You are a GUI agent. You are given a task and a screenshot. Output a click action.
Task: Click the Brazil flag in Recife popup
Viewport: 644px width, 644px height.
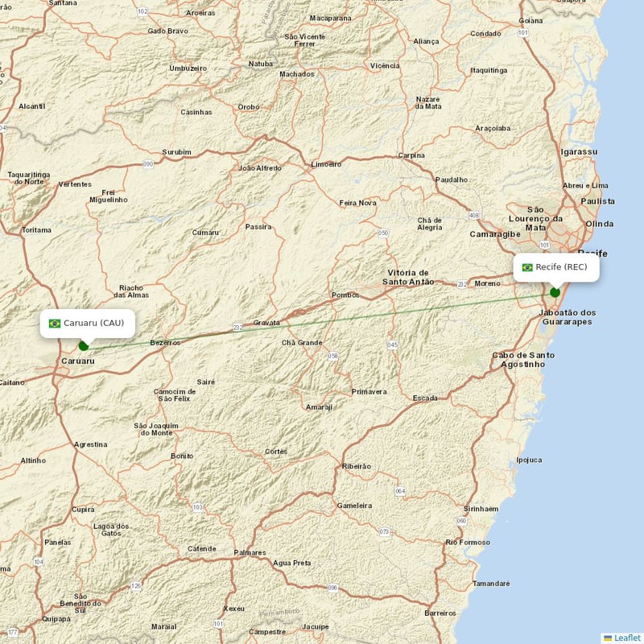click(x=527, y=267)
